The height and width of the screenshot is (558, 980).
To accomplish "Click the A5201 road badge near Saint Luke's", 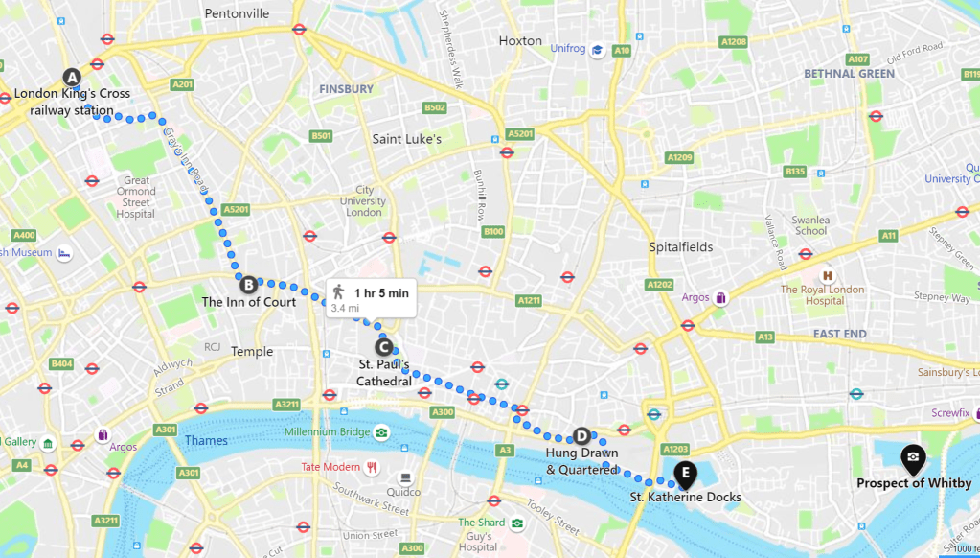I will coord(520,134).
